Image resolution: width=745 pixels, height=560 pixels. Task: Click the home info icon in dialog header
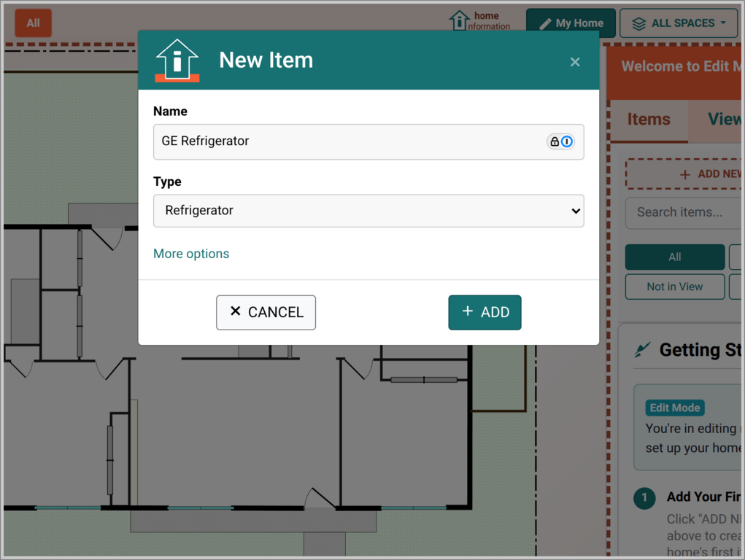[x=177, y=61]
